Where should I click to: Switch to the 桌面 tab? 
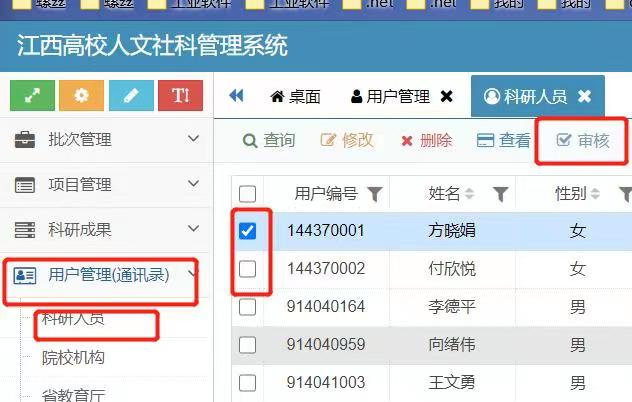295,97
